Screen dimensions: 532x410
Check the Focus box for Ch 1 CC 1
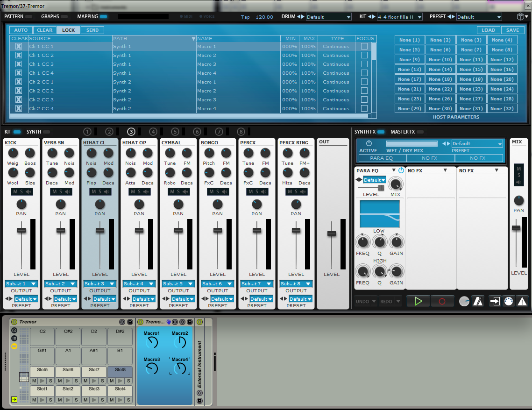click(364, 47)
